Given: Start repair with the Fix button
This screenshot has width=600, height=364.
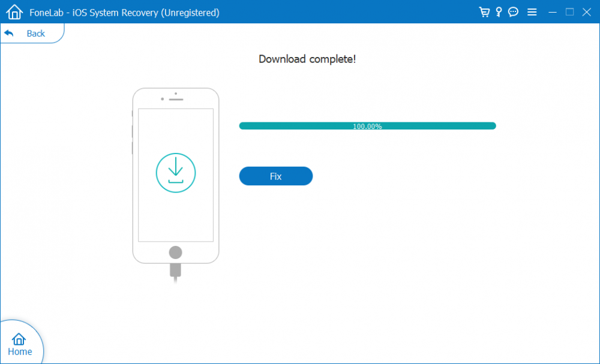Looking at the screenshot, I should point(276,176).
